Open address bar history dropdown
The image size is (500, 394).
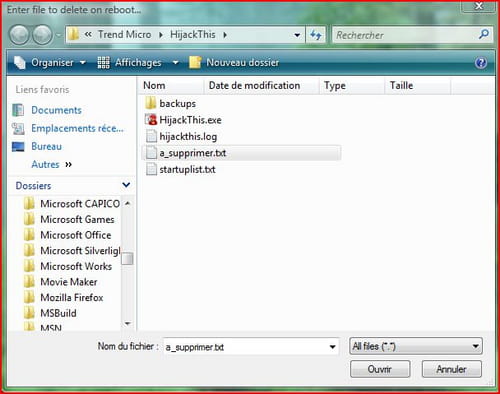(297, 35)
